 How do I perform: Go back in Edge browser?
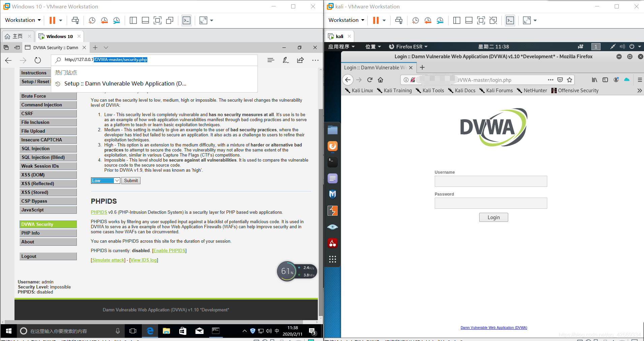(x=8, y=60)
